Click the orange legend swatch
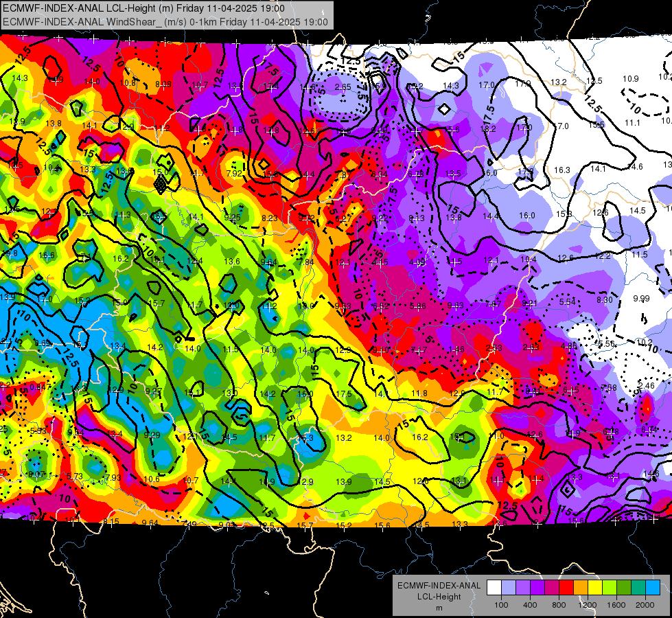 point(581,588)
